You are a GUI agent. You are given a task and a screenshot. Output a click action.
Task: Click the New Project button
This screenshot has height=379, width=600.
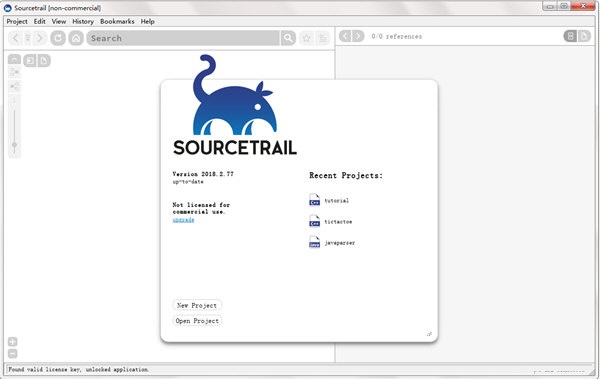point(197,305)
